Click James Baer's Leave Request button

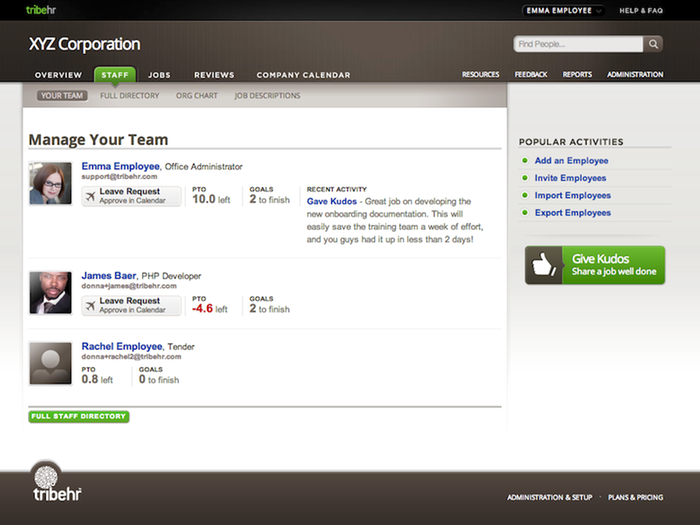[131, 305]
